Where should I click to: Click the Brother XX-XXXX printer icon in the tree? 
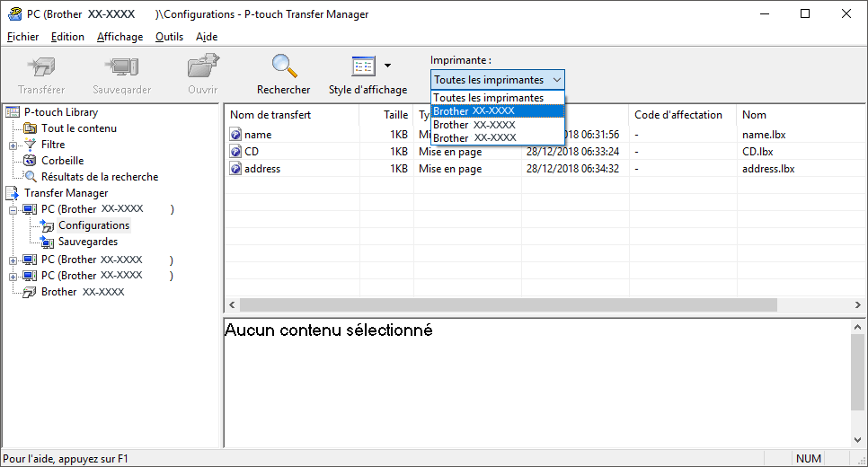click(30, 292)
